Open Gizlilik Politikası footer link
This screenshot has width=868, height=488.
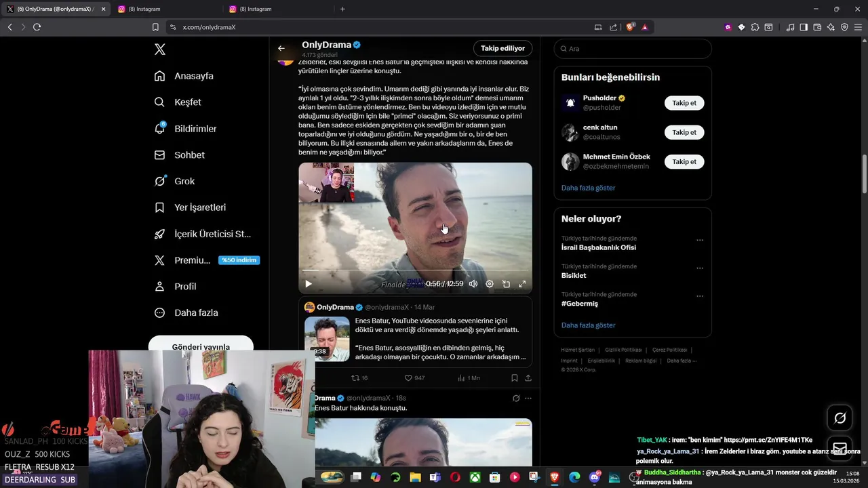point(623,350)
